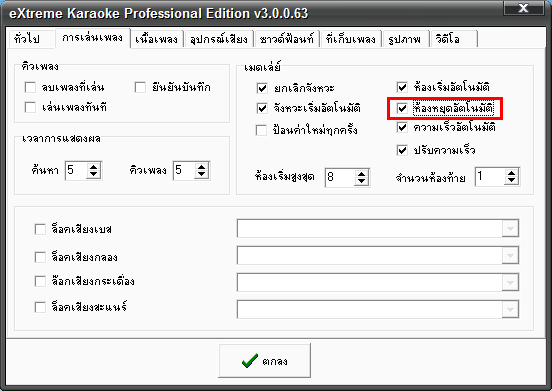Viewport: 552px width, 391px height.
Task: Decrease the ห้องเริ่มสูงสุด value
Action: click(362, 182)
